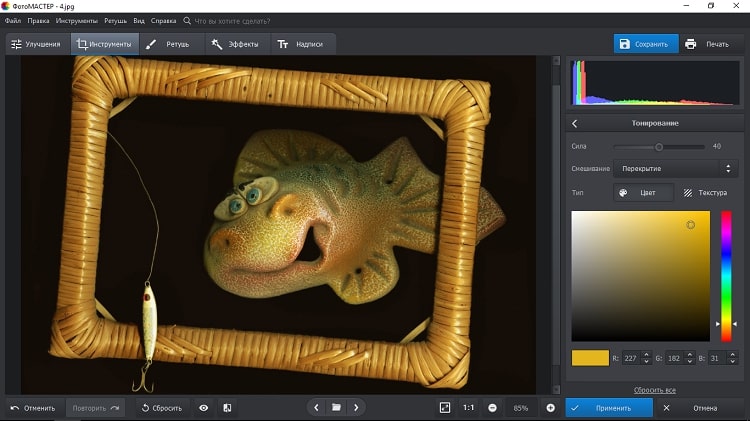The image size is (750, 421).
Task: Open the folder browse icon
Action: click(x=337, y=408)
